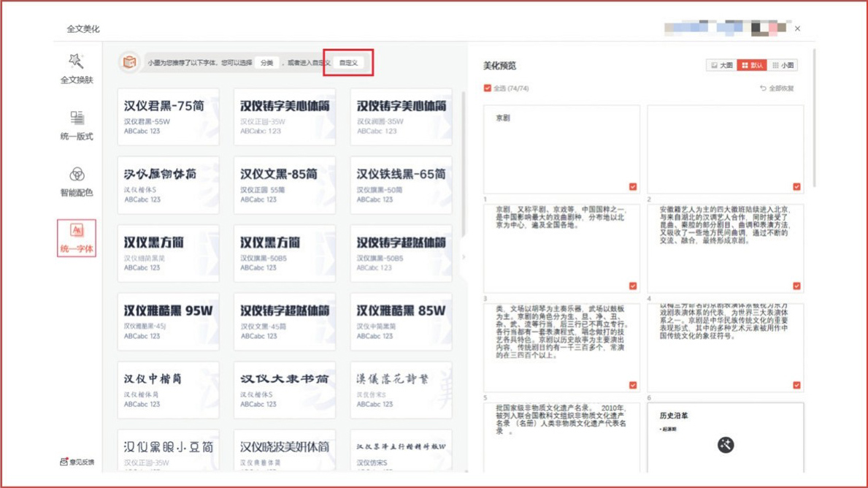
Task: Open slide 6 preview about 戏剧表演体系
Action: 725,347
